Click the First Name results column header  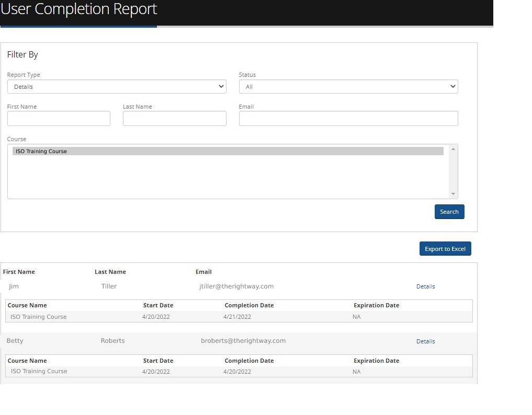tap(19, 272)
